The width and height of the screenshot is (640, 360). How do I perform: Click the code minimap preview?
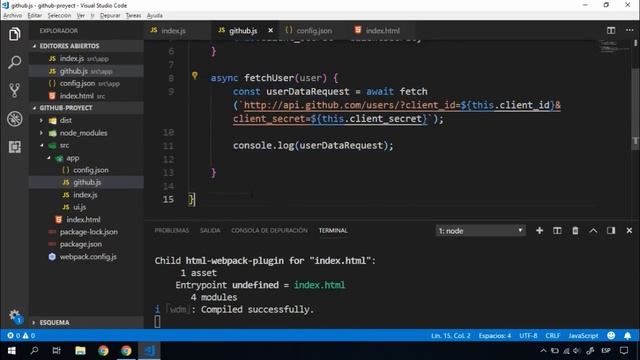(x=614, y=47)
